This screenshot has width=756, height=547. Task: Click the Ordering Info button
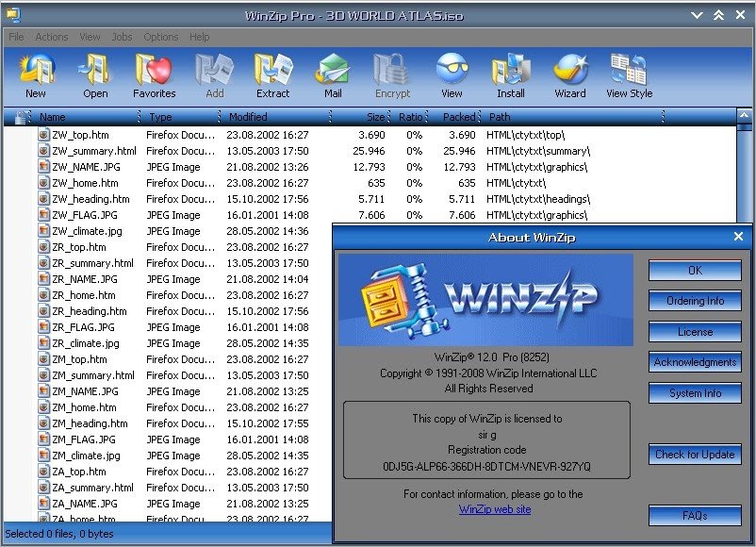coord(695,301)
